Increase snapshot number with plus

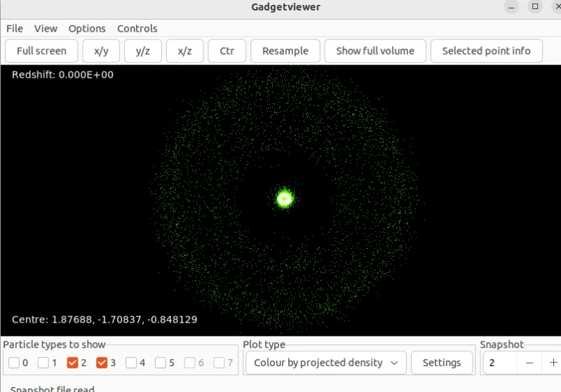click(553, 363)
